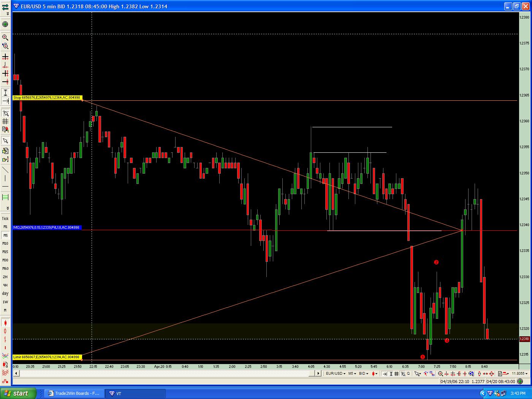Open the EUR/USD symbol dropdown
This screenshot has width=532, height=399.
coord(336,374)
